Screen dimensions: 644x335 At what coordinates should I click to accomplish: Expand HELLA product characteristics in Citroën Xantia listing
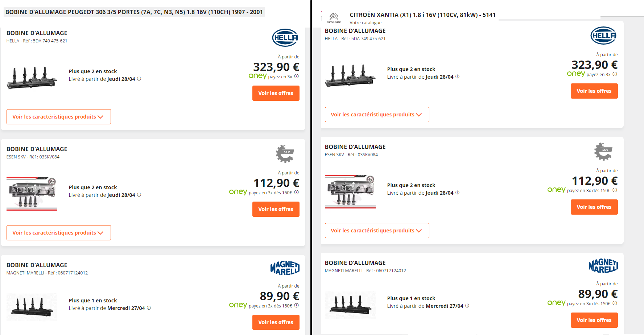377,115
